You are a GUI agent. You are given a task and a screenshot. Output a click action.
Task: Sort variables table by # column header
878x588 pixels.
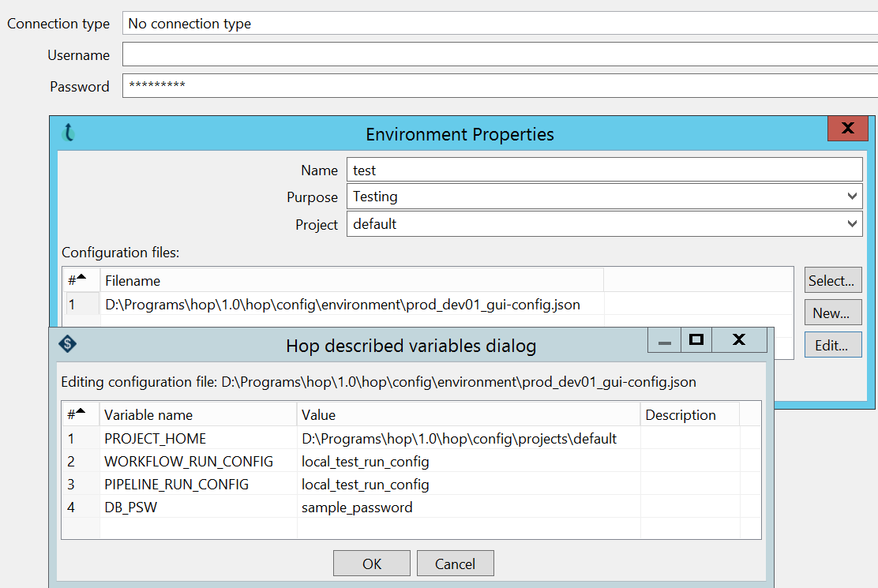pyautogui.click(x=81, y=414)
